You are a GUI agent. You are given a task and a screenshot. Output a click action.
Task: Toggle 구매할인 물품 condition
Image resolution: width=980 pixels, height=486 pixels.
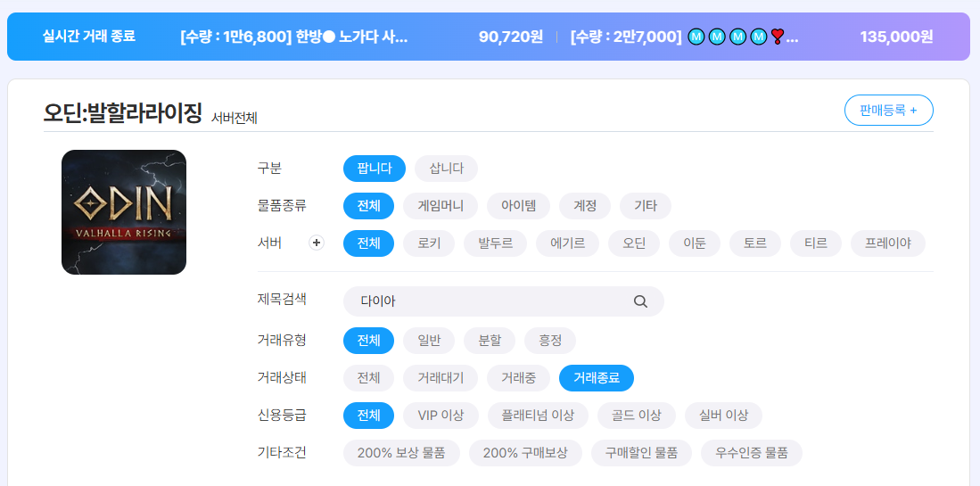tap(641, 453)
